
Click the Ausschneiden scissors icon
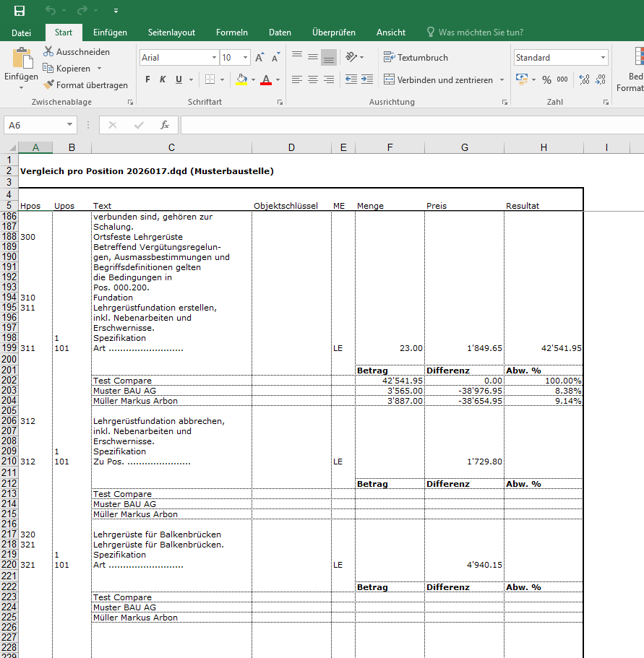click(48, 51)
